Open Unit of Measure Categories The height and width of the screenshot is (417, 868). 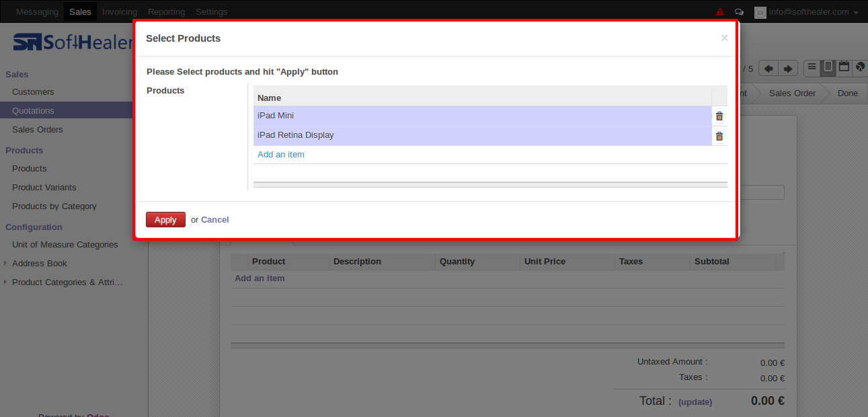click(65, 245)
